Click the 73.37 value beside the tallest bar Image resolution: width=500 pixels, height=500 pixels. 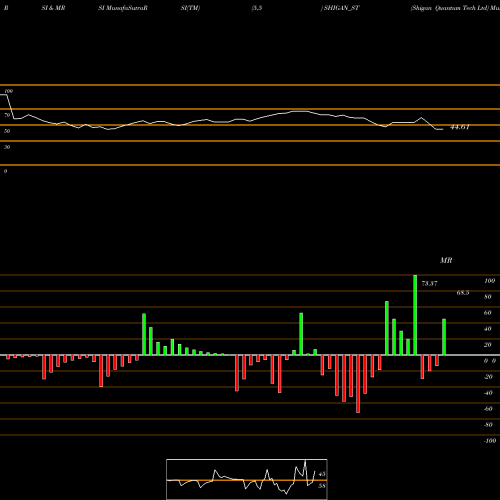pos(429,284)
